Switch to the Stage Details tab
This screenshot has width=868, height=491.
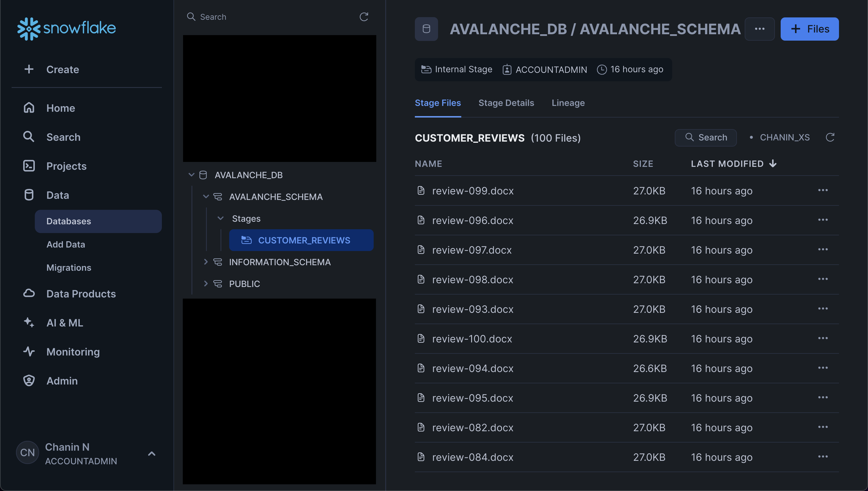click(x=506, y=103)
